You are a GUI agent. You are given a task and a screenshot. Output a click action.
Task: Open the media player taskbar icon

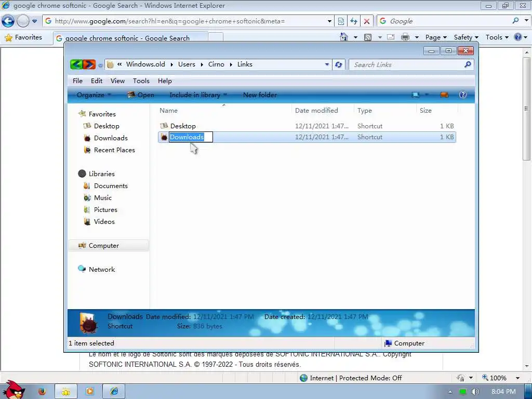pos(90,392)
